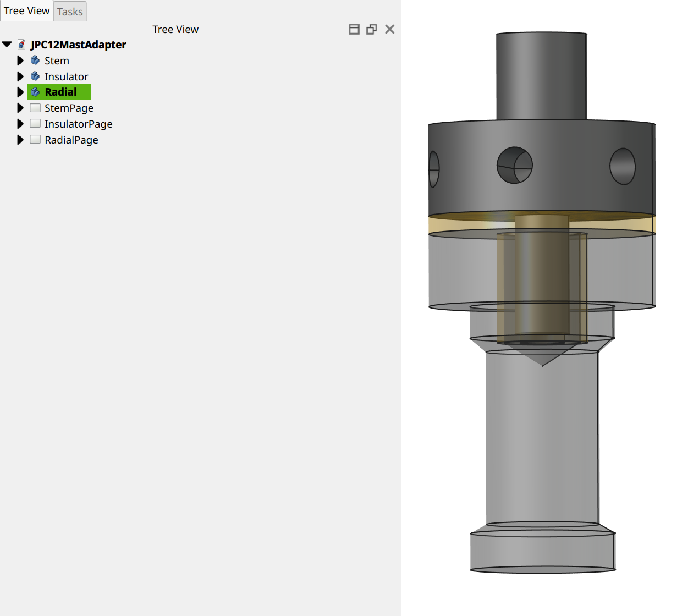
Task: Expand the StemPage tree node
Action: pos(20,108)
